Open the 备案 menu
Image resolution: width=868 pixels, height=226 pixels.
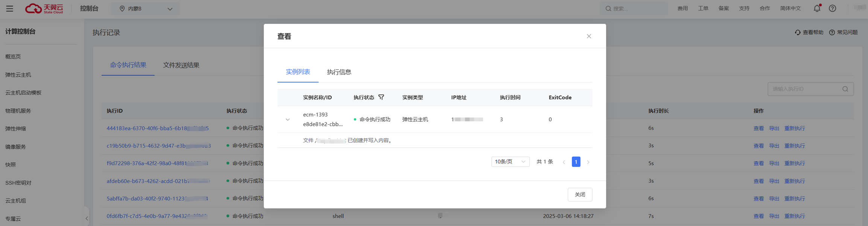click(x=724, y=8)
